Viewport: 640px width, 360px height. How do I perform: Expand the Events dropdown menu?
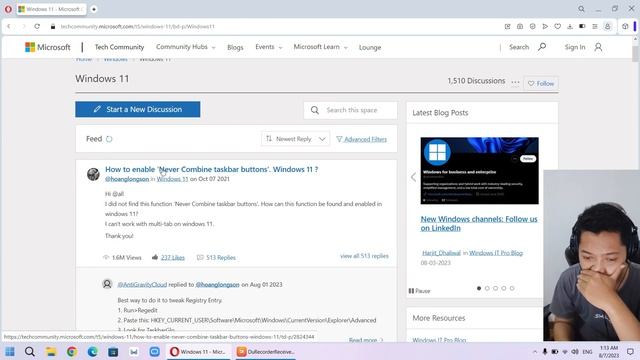click(x=269, y=47)
